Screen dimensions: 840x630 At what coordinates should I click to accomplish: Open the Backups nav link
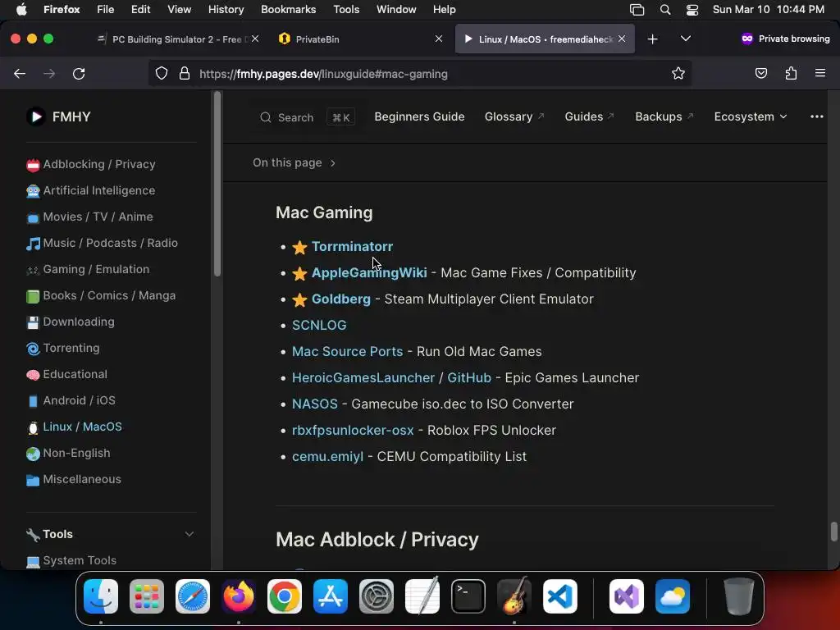(x=664, y=116)
